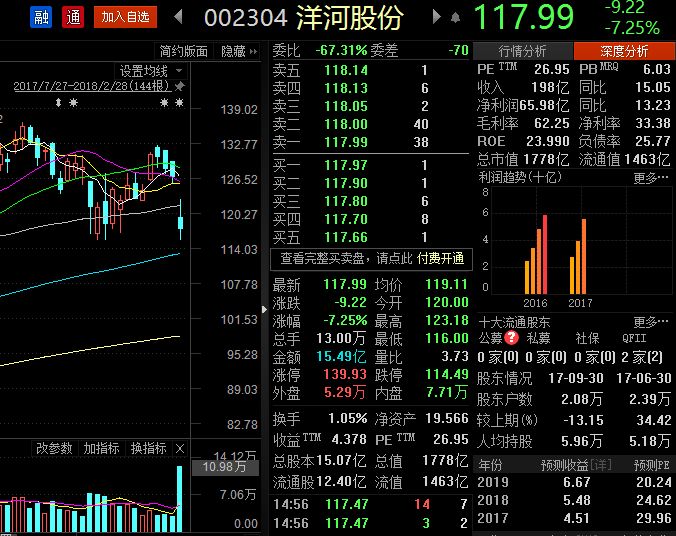This screenshot has width=676, height=536.
Task: Select the 买五 117.66 bid row
Action: pyautogui.click(x=371, y=237)
